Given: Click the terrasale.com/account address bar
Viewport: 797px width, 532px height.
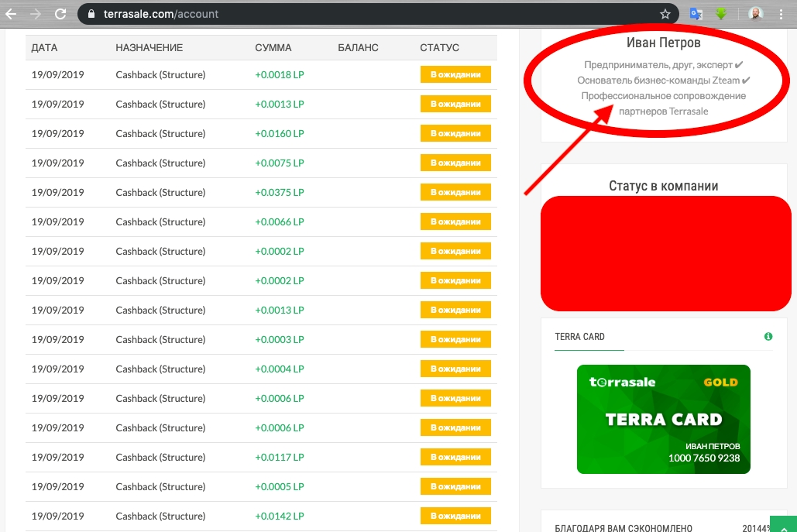Looking at the screenshot, I should (372, 14).
